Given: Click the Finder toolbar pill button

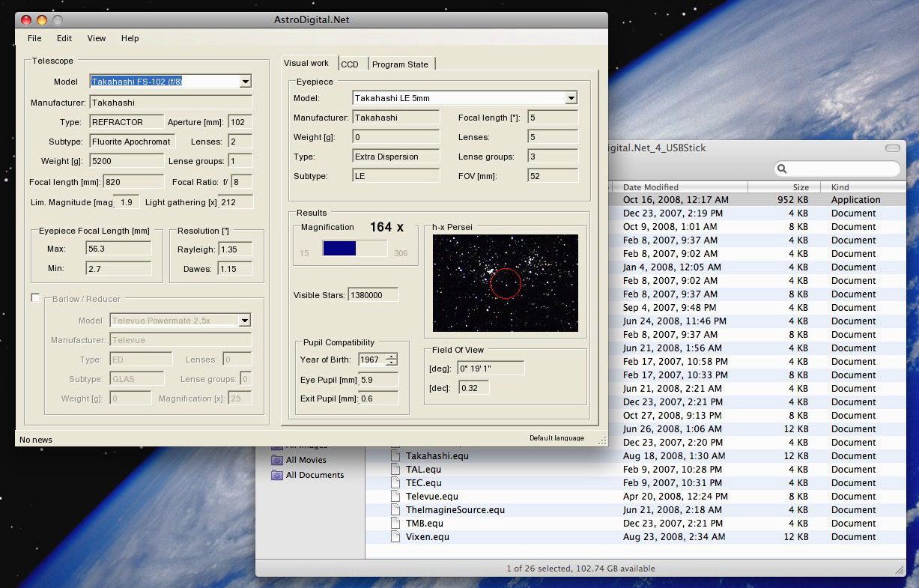Looking at the screenshot, I should [892, 148].
